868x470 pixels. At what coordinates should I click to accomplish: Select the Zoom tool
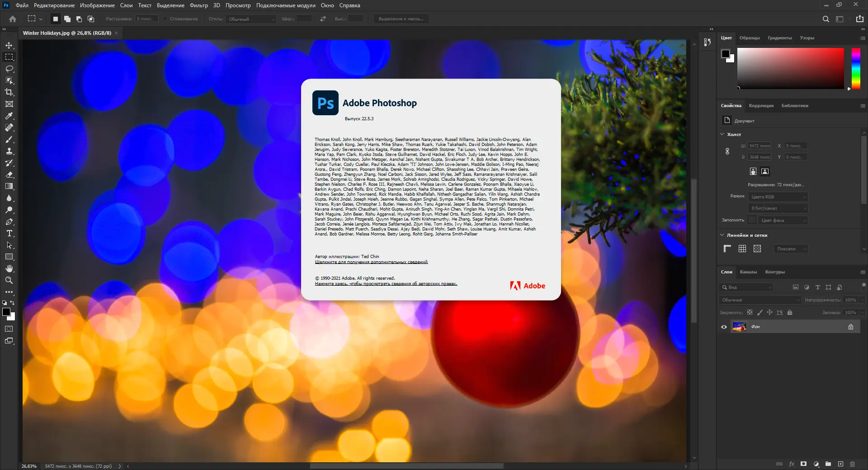tap(9, 280)
